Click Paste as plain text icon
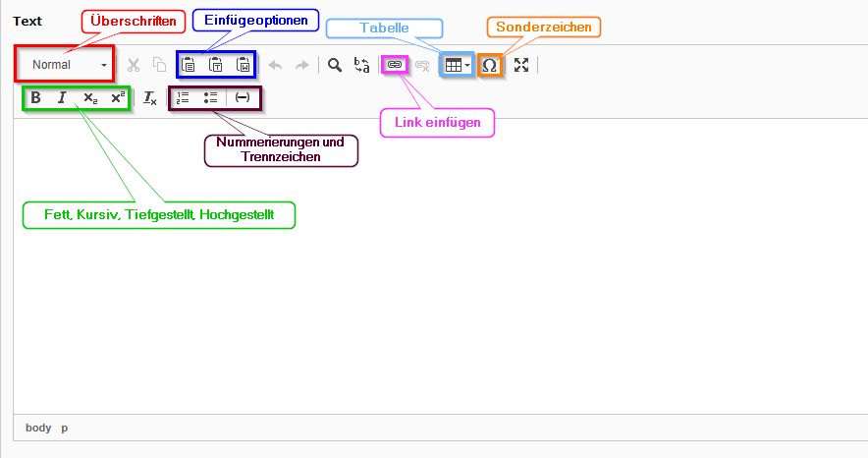Viewport: 868px width, 458px height. pos(216,65)
